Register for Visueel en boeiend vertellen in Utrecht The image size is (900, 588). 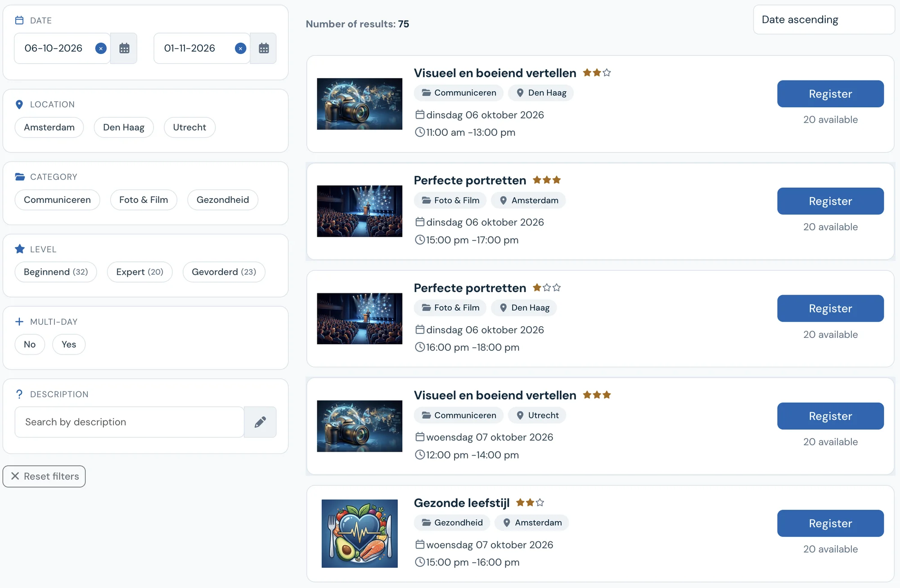[x=830, y=416]
